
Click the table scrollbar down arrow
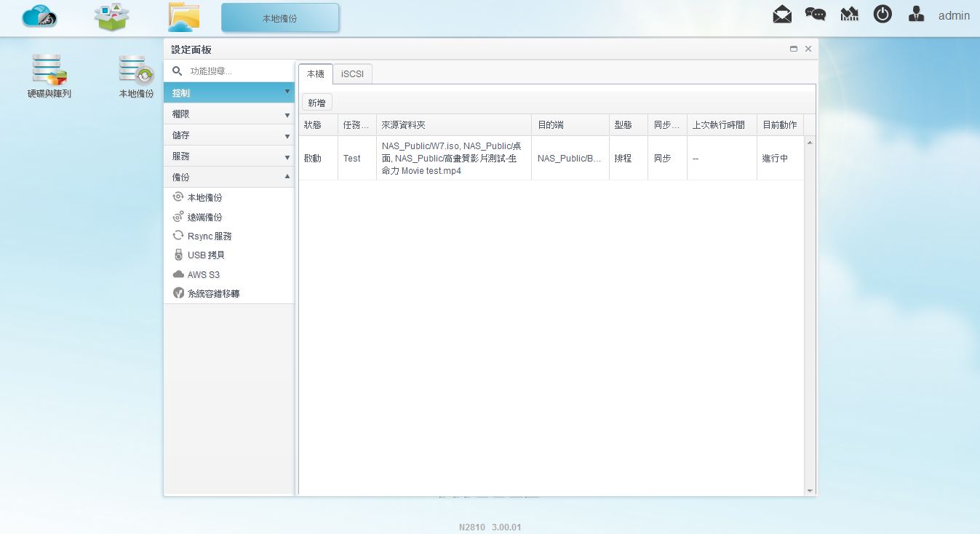pyautogui.click(x=810, y=491)
